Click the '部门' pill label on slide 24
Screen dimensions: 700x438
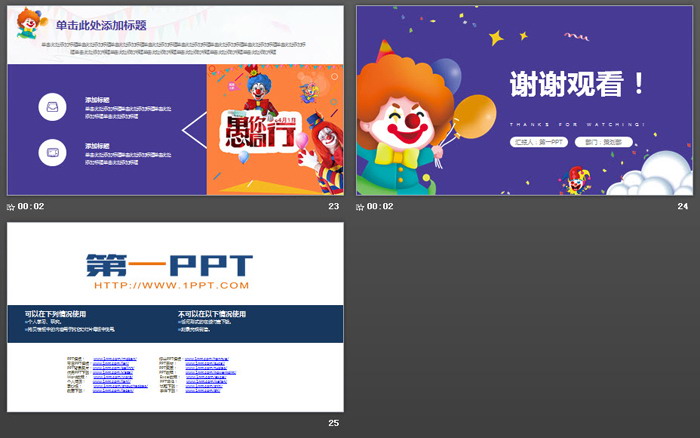(604, 142)
